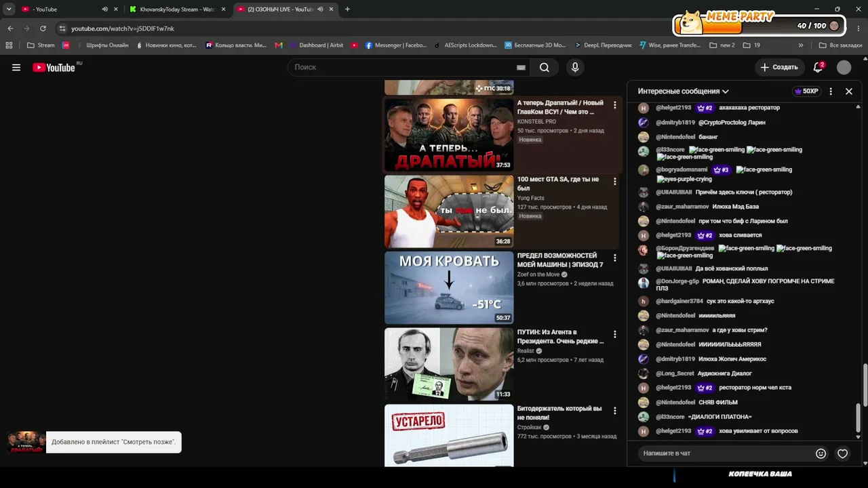868x488 pixels.
Task: Open Chrome three-dot menu
Action: point(859,28)
